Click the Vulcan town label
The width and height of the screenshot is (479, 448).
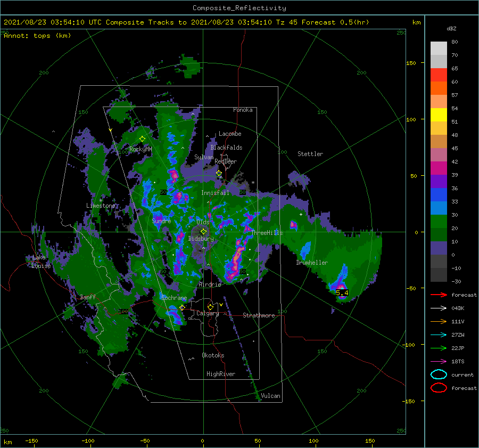[x=271, y=396]
